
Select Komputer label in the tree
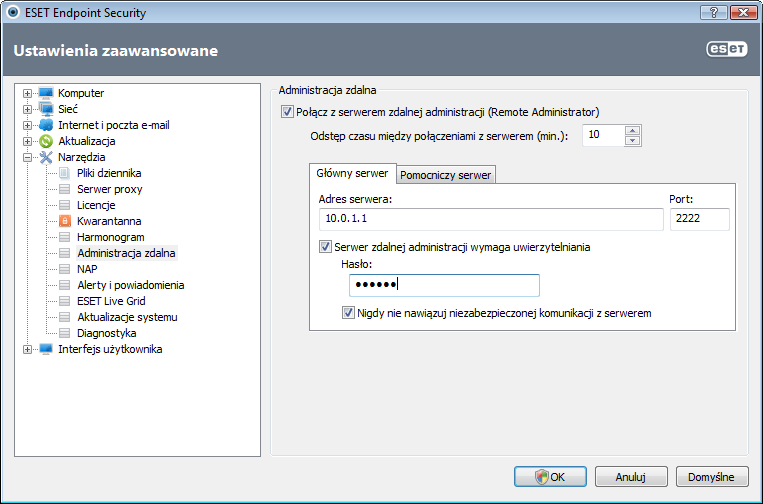81,93
